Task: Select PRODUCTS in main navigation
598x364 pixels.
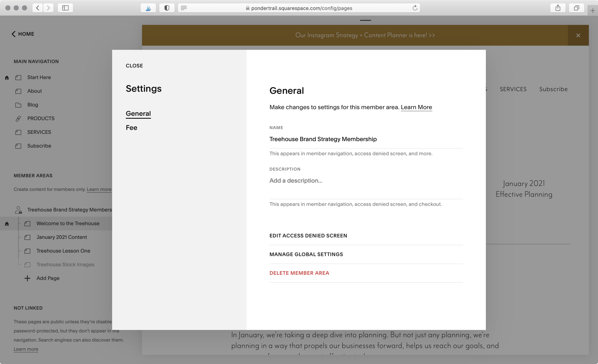Action: pyautogui.click(x=41, y=119)
